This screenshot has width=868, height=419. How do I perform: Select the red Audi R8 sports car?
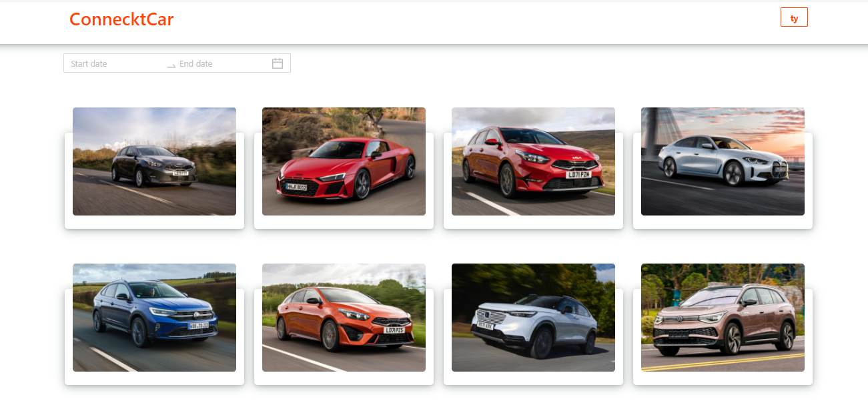(x=344, y=161)
